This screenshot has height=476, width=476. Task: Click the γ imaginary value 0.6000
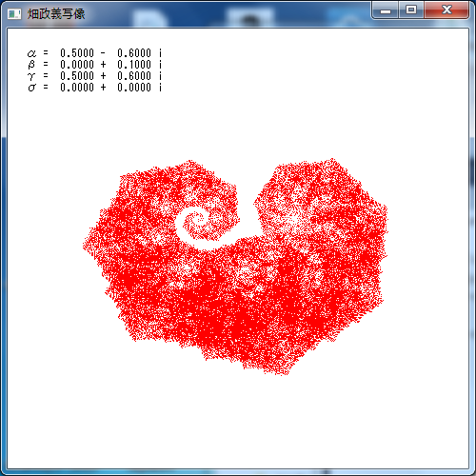click(134, 76)
